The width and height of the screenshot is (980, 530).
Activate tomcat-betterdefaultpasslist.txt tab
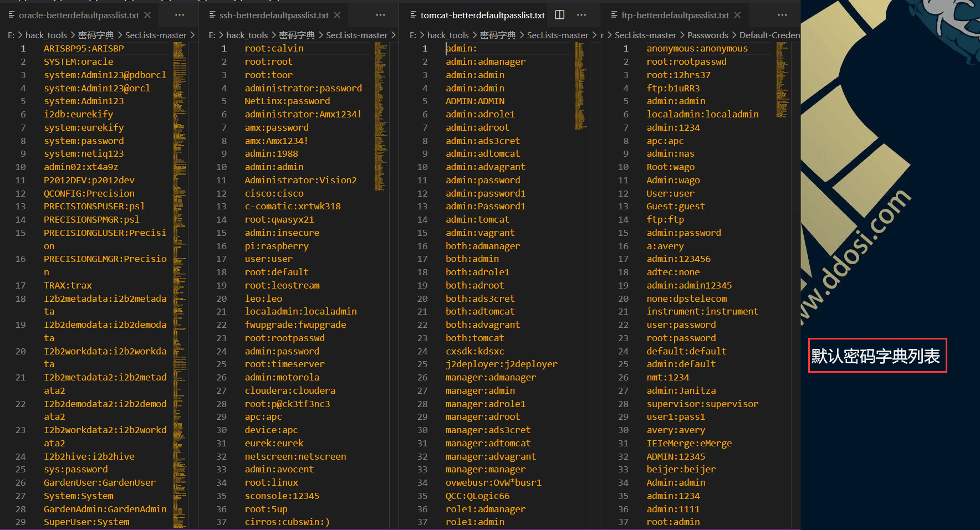pos(482,15)
